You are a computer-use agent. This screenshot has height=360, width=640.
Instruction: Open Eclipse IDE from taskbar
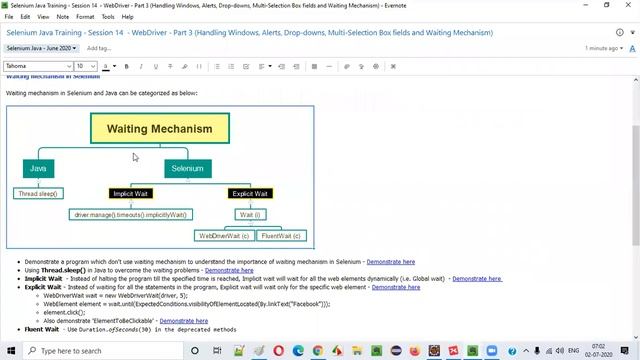[x=396, y=351]
